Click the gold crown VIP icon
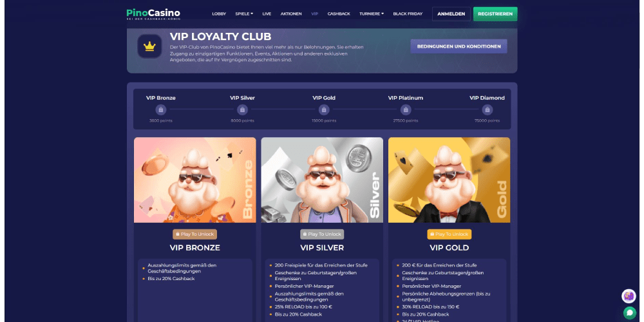Viewport: 644px width, 322px height. click(149, 46)
